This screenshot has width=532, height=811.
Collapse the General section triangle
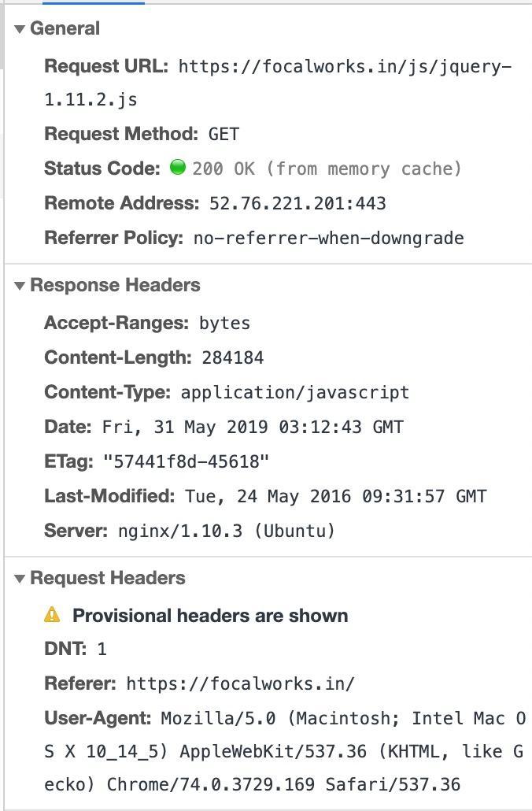(x=20, y=29)
